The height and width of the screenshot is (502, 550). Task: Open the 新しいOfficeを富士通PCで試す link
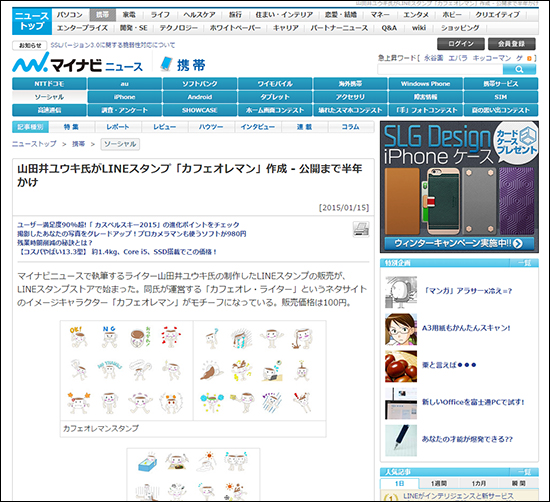(x=473, y=402)
